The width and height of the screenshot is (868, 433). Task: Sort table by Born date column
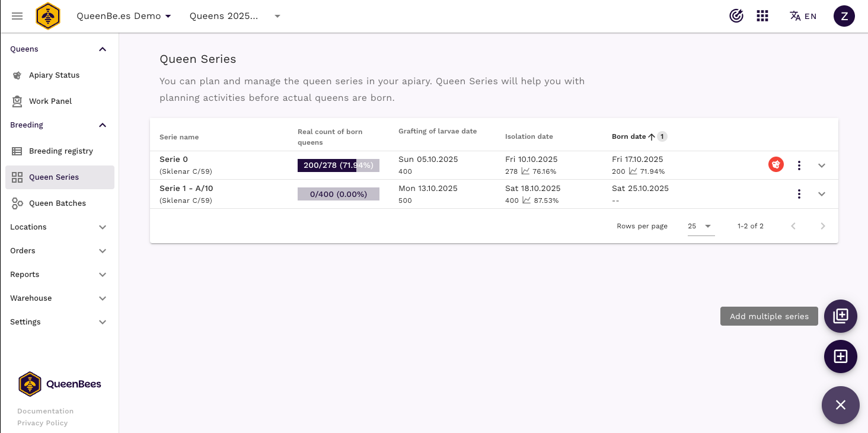tap(629, 136)
